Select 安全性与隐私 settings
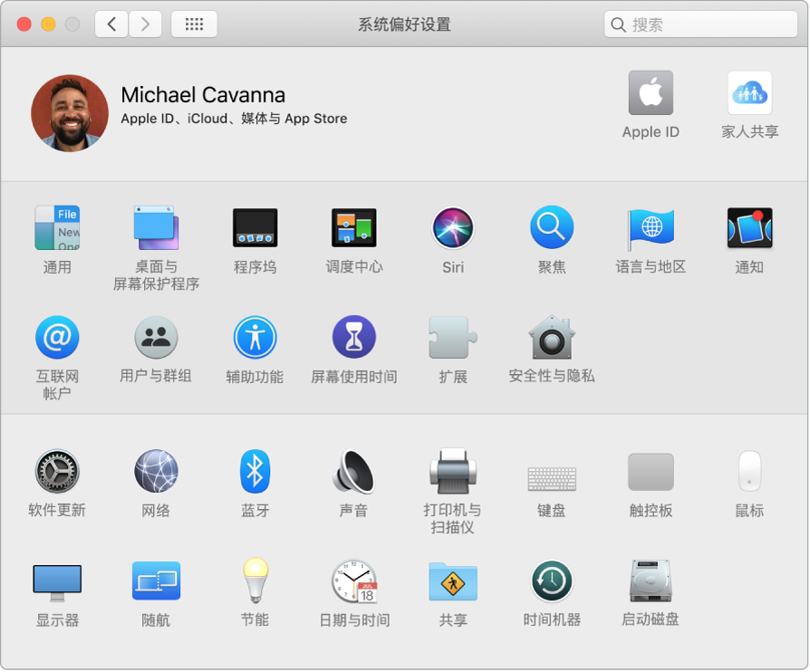 (x=551, y=336)
